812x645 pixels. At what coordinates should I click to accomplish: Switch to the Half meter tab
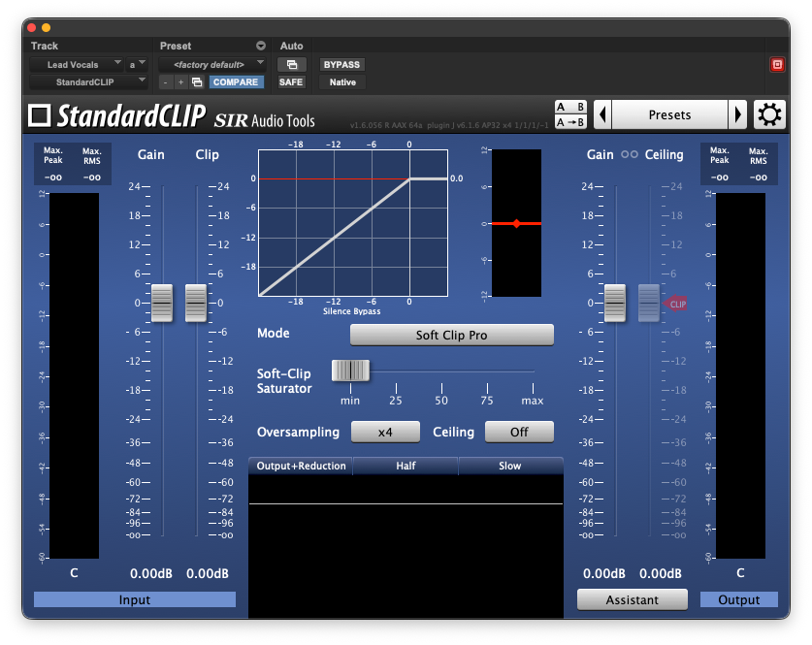[406, 466]
